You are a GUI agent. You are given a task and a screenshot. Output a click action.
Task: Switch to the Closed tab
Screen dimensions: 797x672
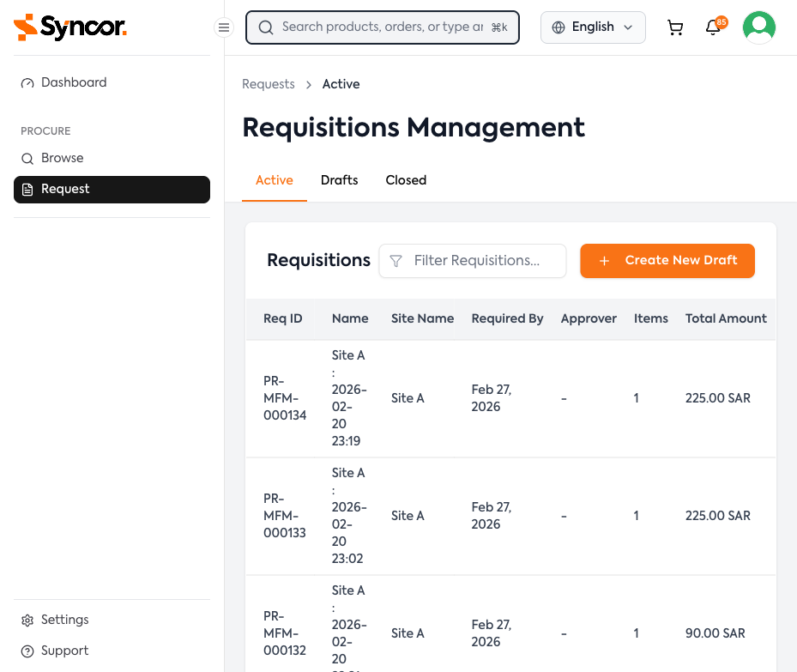coord(405,180)
